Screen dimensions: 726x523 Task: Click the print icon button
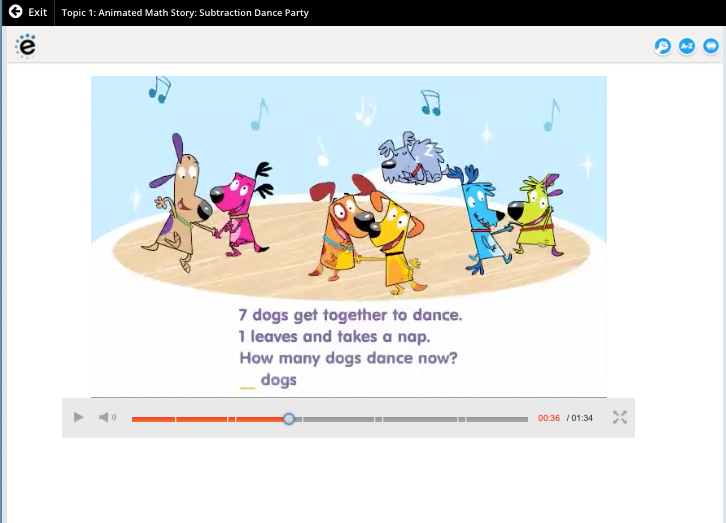(711, 46)
